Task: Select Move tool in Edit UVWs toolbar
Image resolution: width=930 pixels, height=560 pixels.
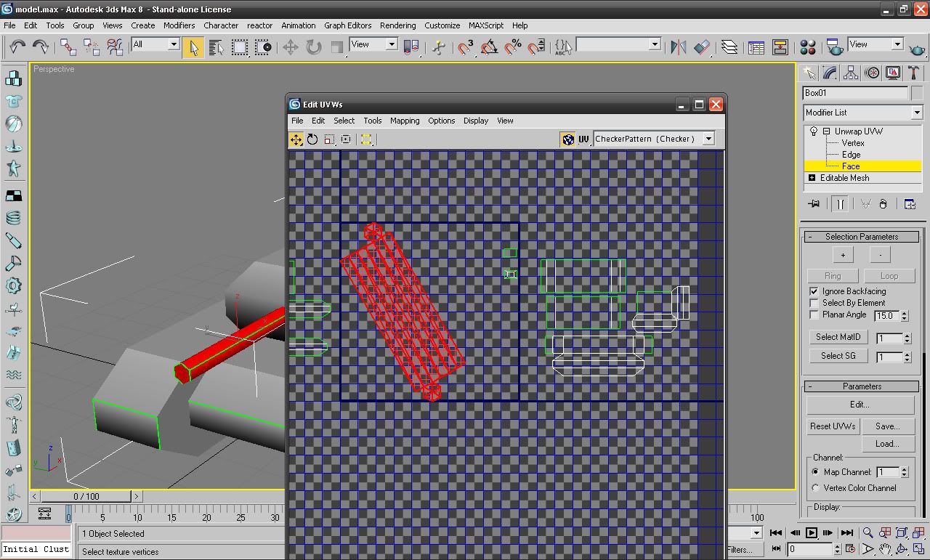Action: (x=296, y=139)
